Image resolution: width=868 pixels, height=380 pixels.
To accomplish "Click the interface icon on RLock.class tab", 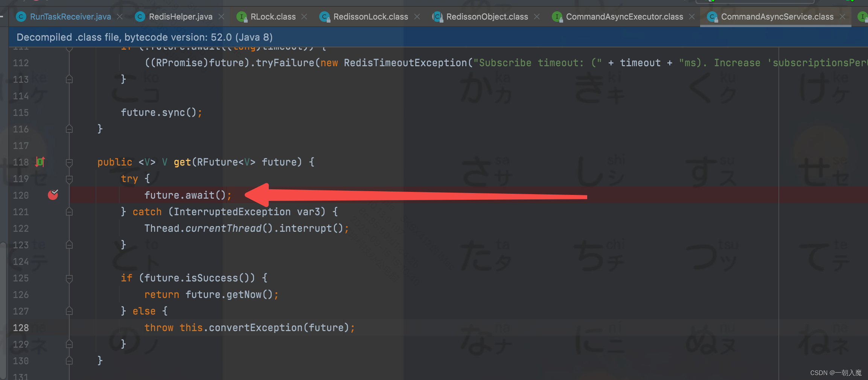I will (x=241, y=17).
